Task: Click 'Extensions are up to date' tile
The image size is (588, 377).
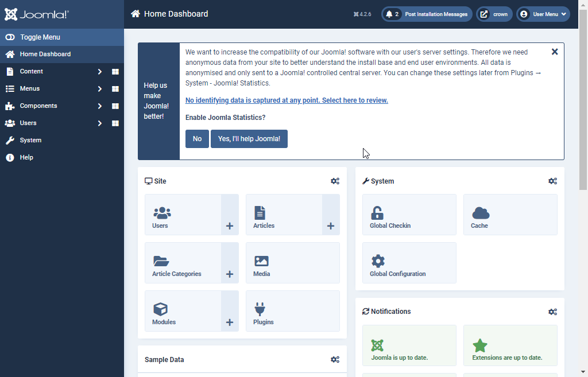Action: 510,345
